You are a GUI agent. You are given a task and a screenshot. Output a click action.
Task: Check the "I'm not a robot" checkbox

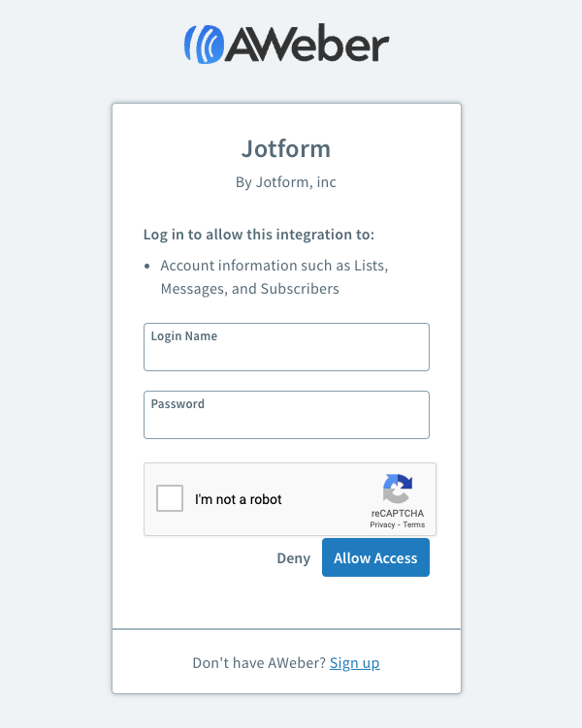(x=170, y=498)
